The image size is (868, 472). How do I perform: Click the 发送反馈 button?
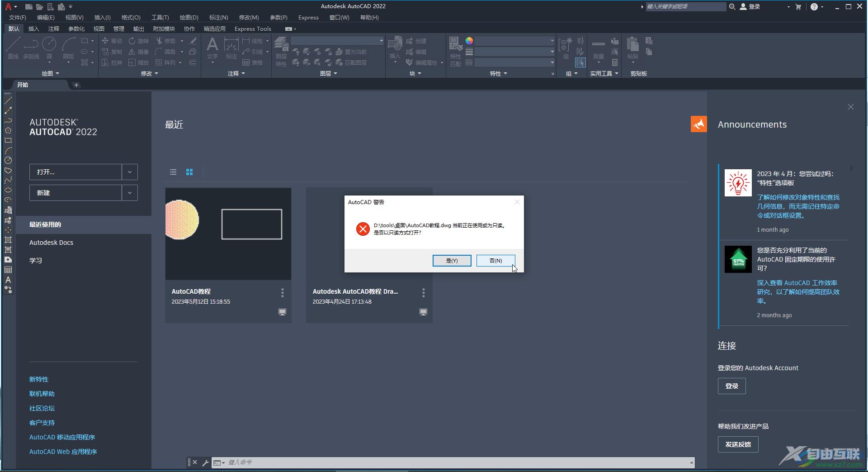pyautogui.click(x=738, y=444)
